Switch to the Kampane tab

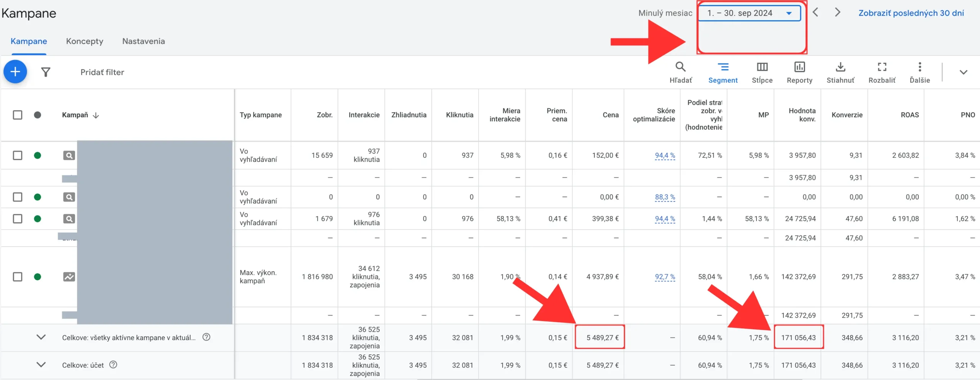coord(29,41)
